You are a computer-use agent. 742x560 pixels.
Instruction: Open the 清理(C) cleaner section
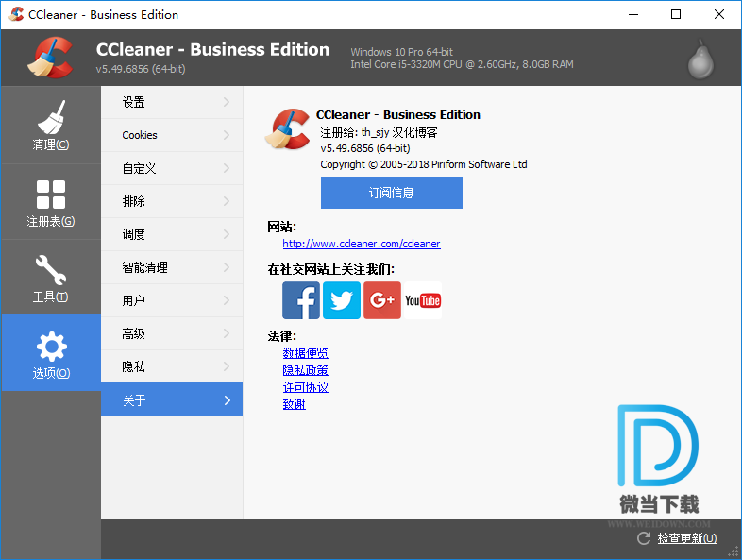(x=51, y=126)
